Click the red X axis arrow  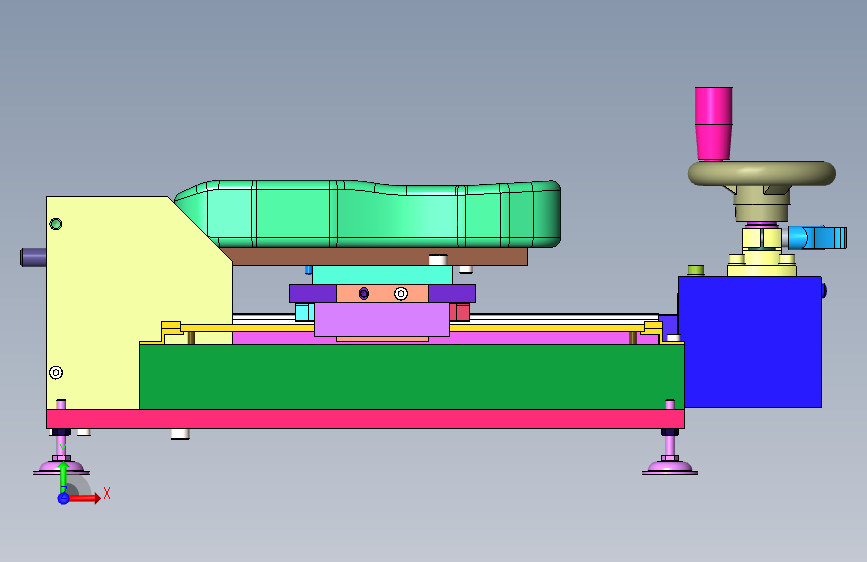85,498
